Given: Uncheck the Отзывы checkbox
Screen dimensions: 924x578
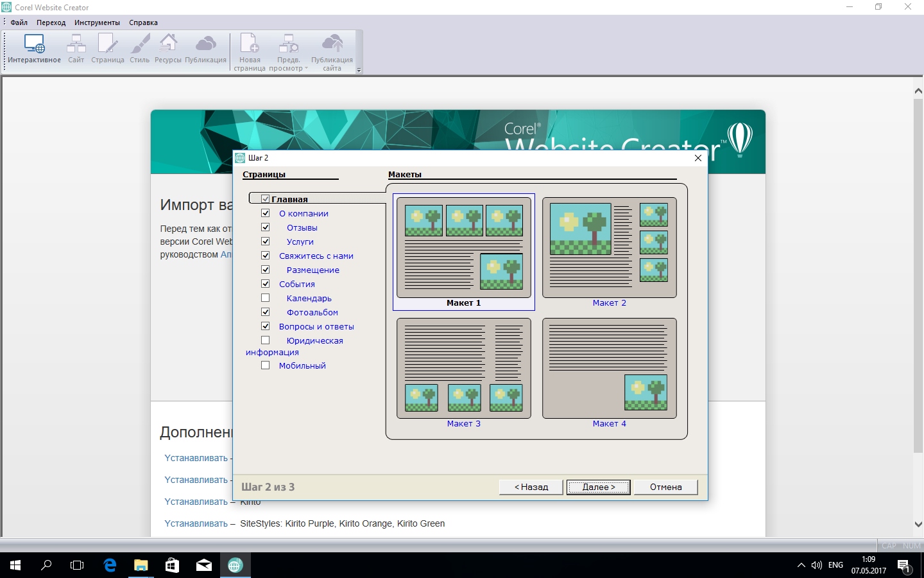Looking at the screenshot, I should click(265, 227).
